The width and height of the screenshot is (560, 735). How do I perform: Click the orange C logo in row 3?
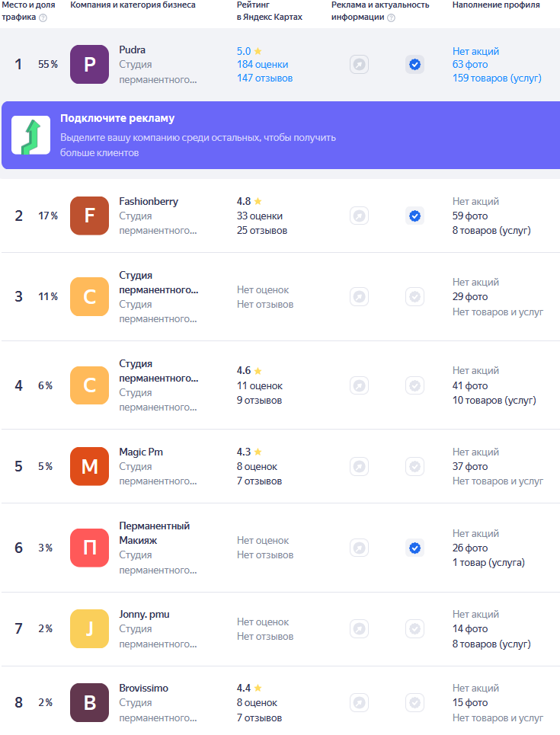(x=90, y=297)
